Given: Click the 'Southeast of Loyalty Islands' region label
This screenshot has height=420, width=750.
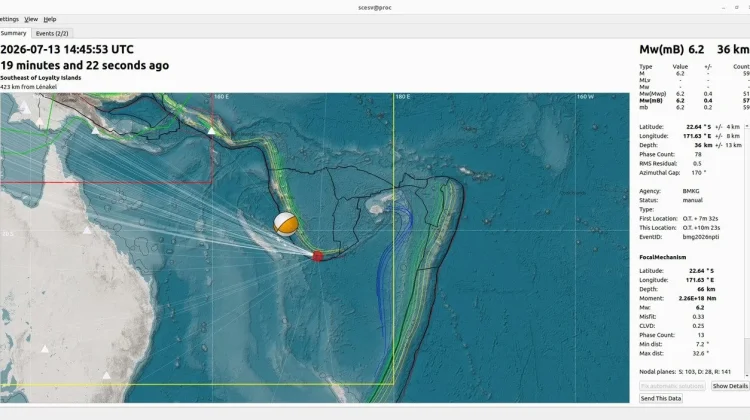Looking at the screenshot, I should [41, 77].
